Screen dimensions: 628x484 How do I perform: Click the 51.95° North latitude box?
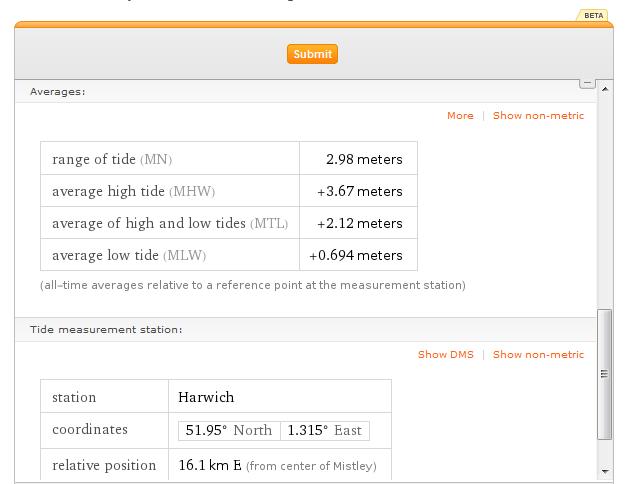[x=228, y=430]
